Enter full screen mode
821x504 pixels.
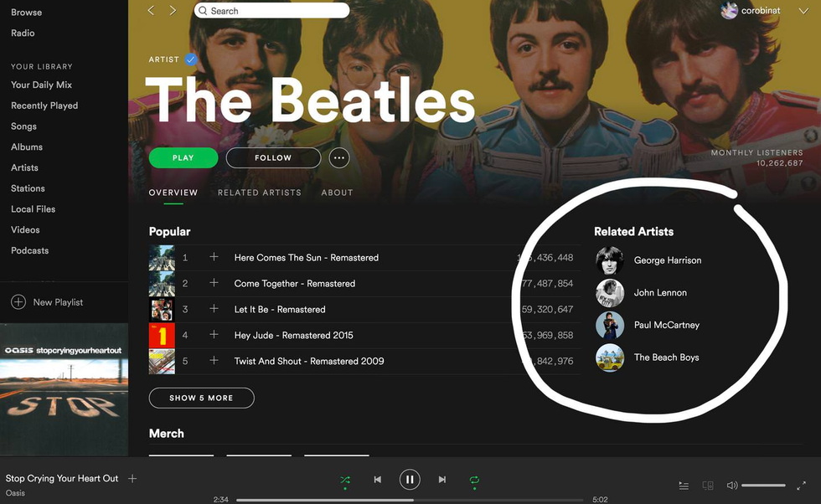click(802, 486)
